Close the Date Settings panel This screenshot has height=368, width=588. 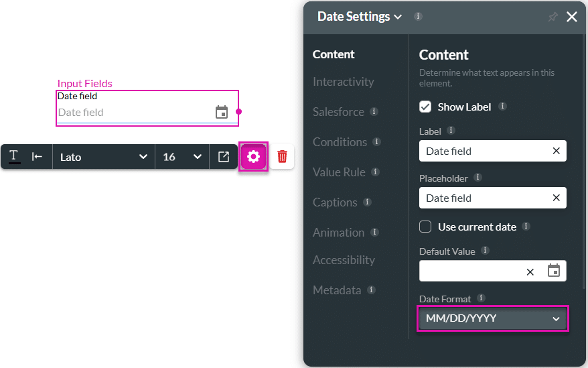(572, 17)
